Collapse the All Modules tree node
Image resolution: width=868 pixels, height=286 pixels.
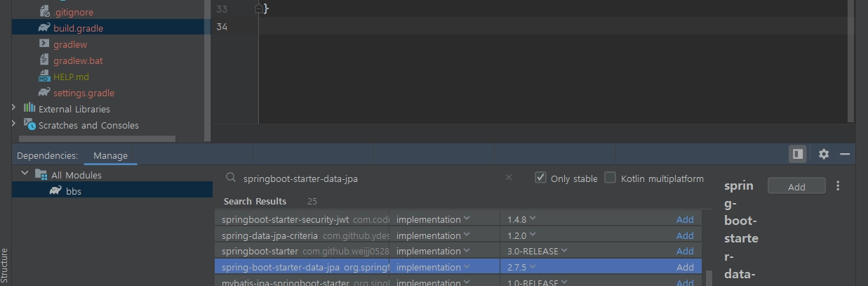click(x=25, y=174)
